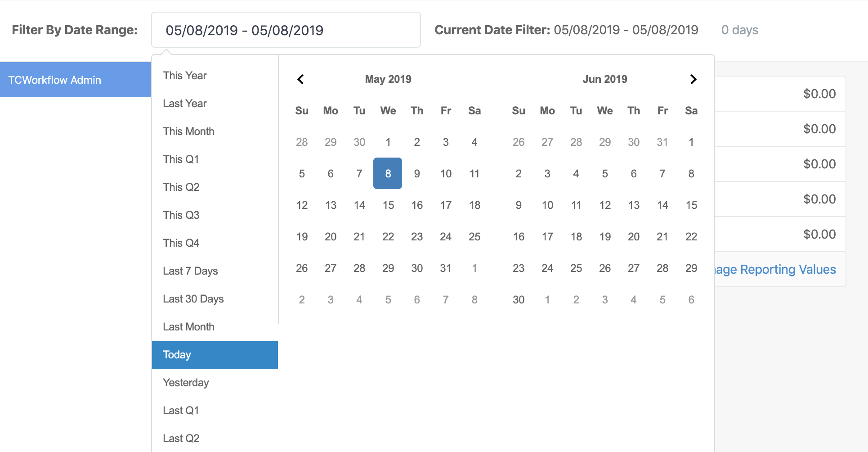Select April 28 in May calendar
This screenshot has width=868, height=452.
[x=301, y=142]
